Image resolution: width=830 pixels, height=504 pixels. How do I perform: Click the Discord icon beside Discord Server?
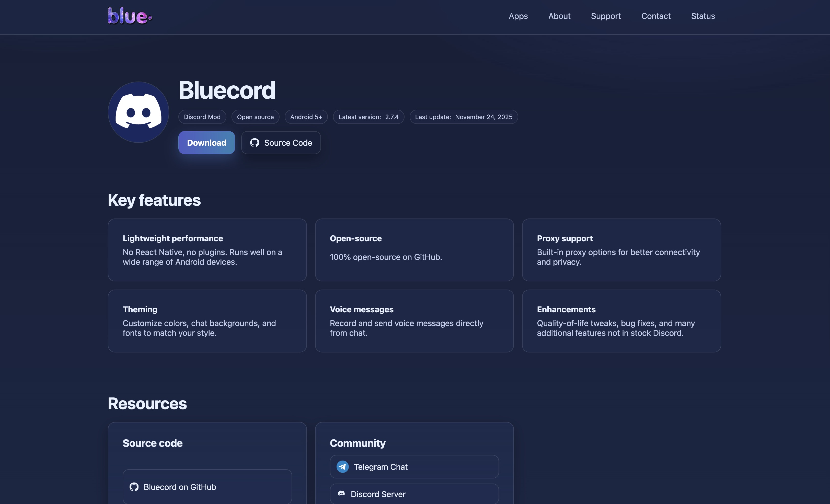pos(341,494)
